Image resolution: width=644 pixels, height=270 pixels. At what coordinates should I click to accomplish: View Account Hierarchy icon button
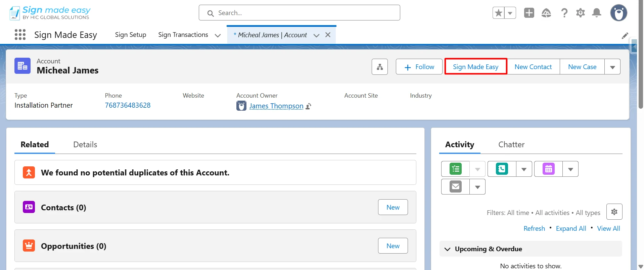click(x=380, y=67)
